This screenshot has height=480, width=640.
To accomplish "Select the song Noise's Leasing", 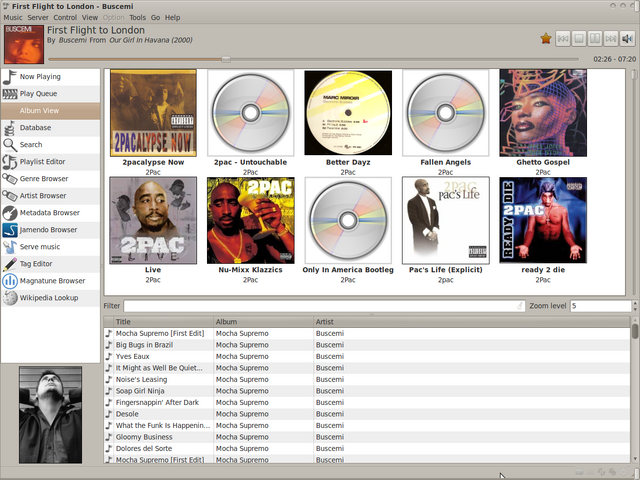I will coord(367,380).
